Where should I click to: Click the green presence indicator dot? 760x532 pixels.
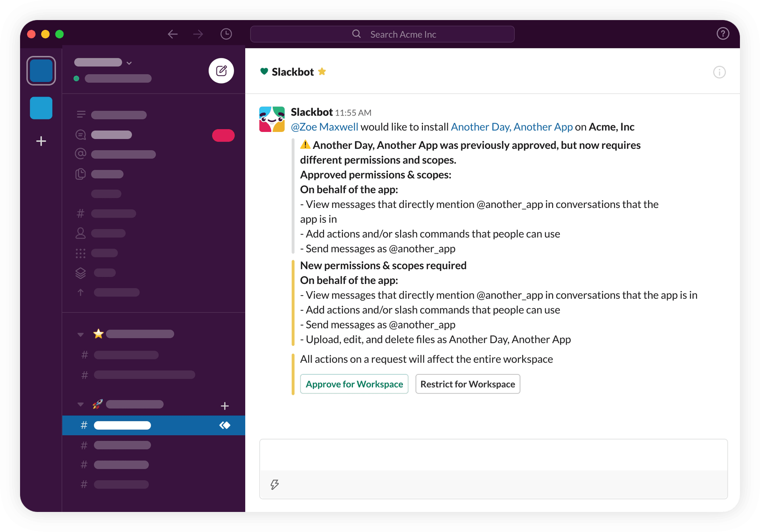click(76, 79)
